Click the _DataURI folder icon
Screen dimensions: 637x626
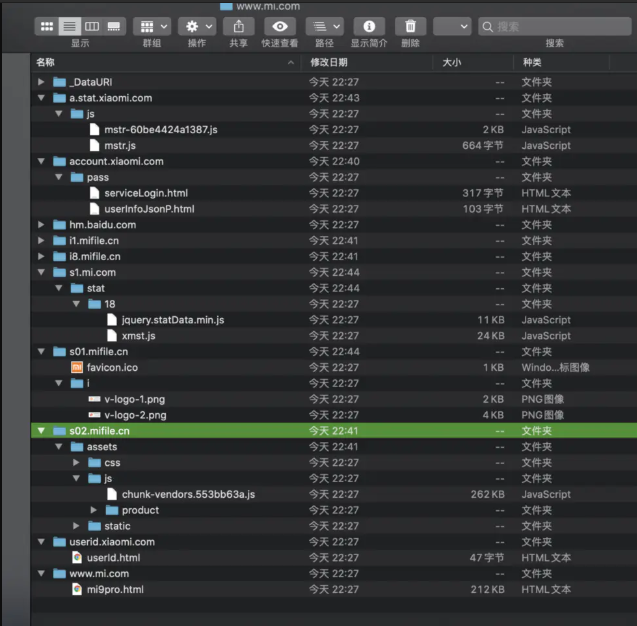pos(59,82)
